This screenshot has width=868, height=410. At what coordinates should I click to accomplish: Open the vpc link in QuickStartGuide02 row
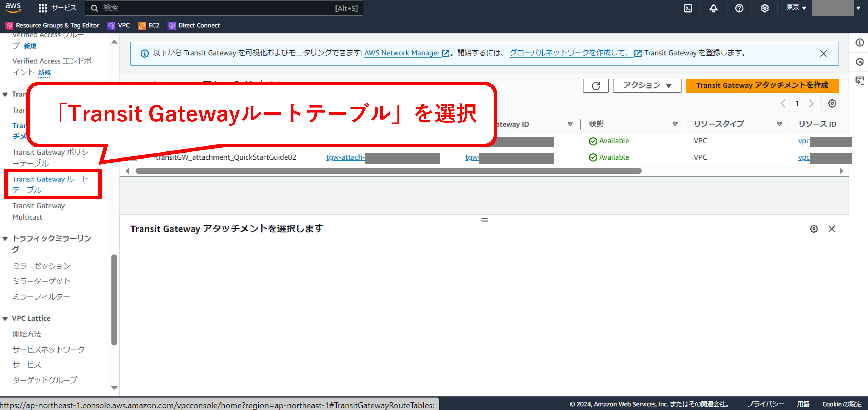pyautogui.click(x=804, y=157)
